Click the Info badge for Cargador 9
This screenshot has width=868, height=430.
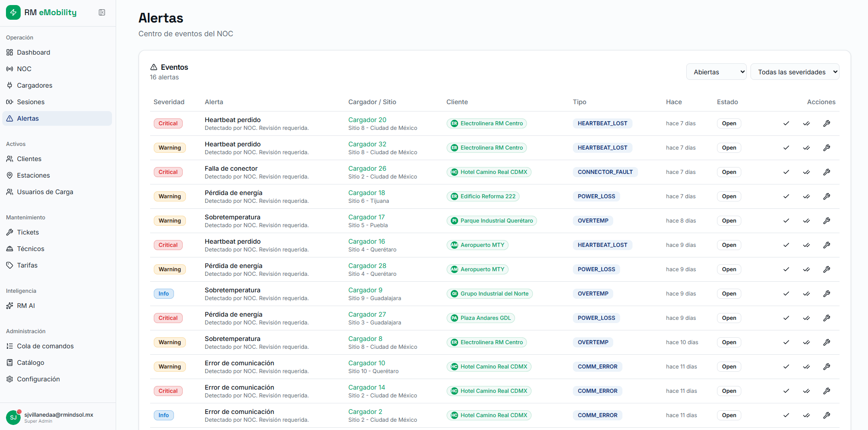[164, 294]
